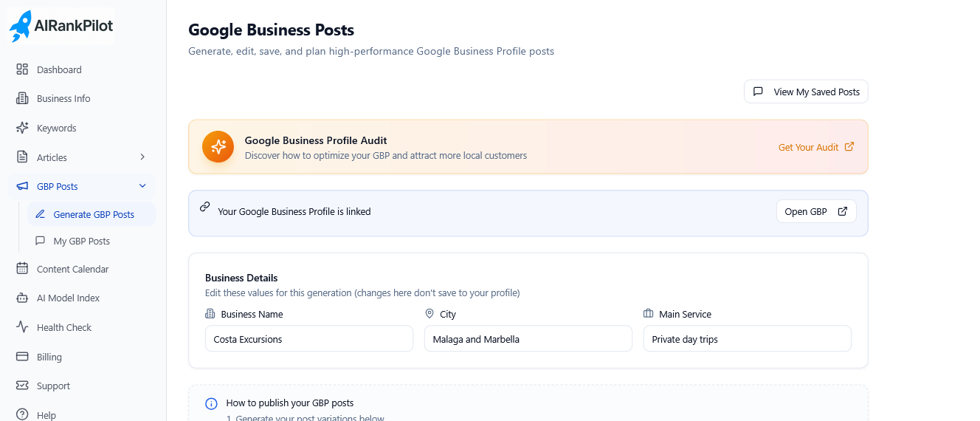
Task: Click the orange GBP Audit sparkle icon
Action: [218, 147]
